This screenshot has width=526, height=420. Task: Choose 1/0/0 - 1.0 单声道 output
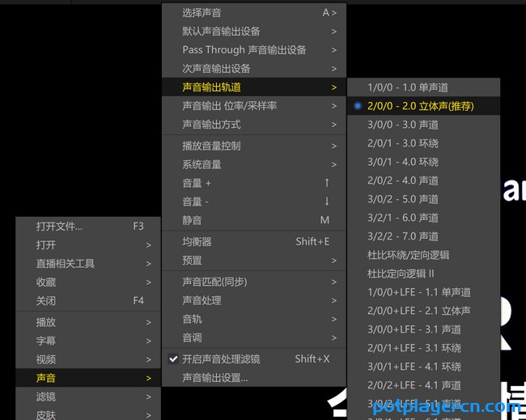tap(407, 87)
